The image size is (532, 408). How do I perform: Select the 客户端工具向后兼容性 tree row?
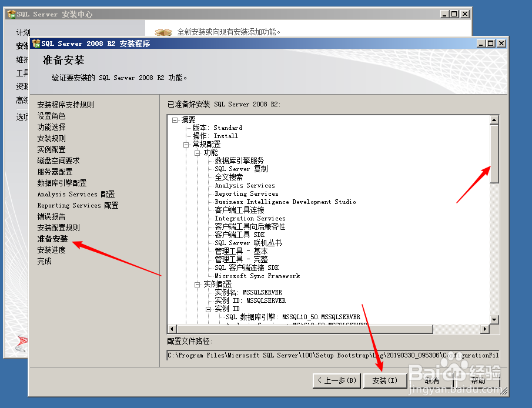tap(250, 227)
